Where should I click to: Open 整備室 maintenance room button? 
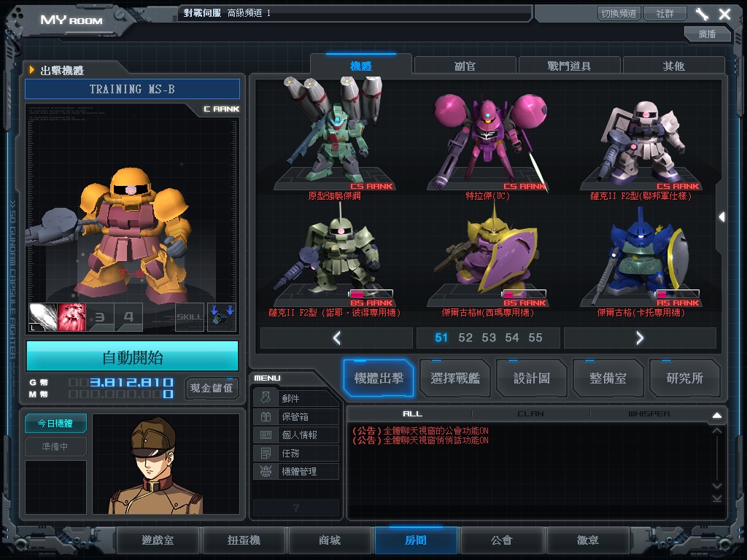coord(608,378)
